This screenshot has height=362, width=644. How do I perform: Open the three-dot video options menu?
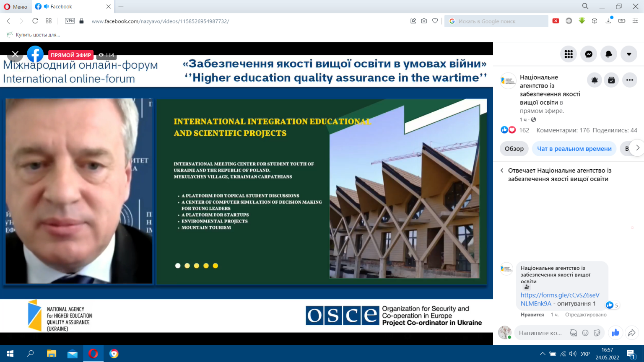(x=630, y=80)
